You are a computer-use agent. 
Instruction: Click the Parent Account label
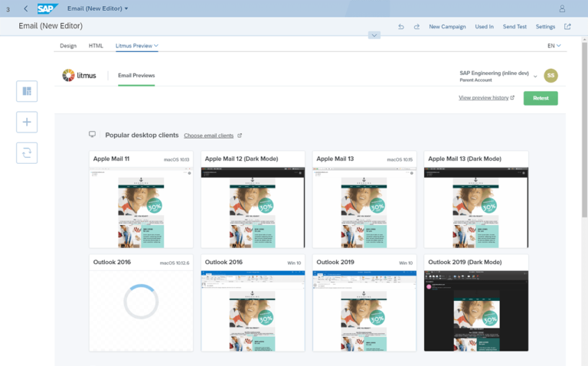click(x=475, y=80)
